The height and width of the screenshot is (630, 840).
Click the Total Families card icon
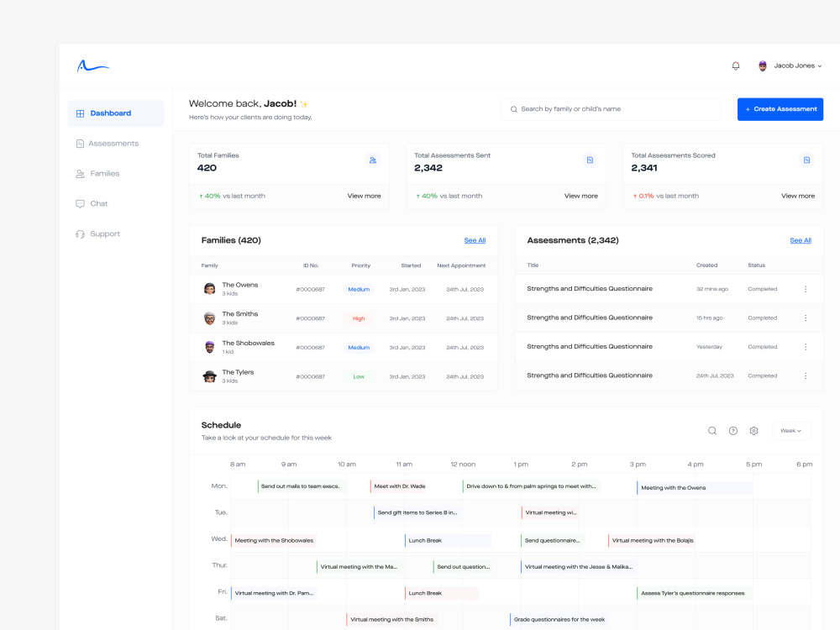click(x=373, y=160)
